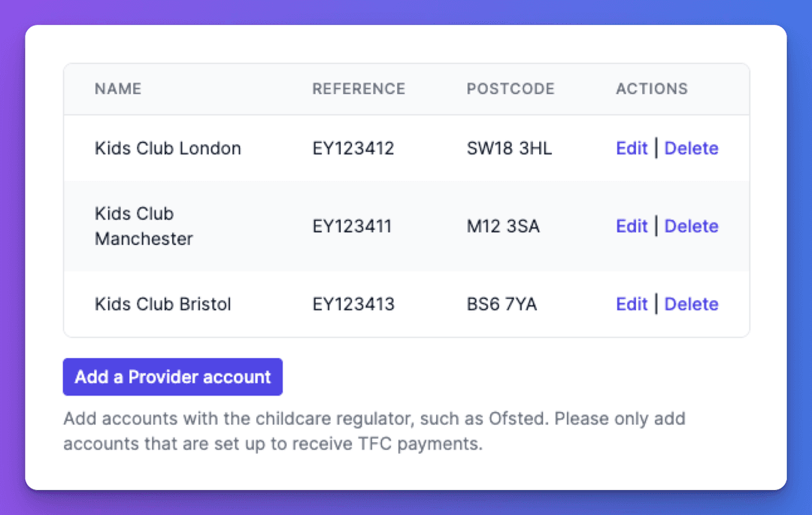Select the Kids Club Manchester row

[x=406, y=226]
